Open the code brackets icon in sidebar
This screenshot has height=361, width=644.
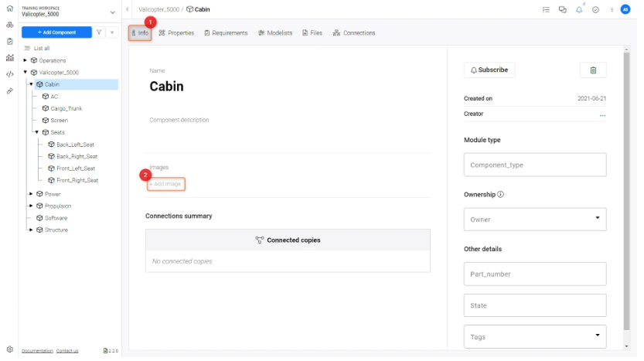click(x=9, y=74)
